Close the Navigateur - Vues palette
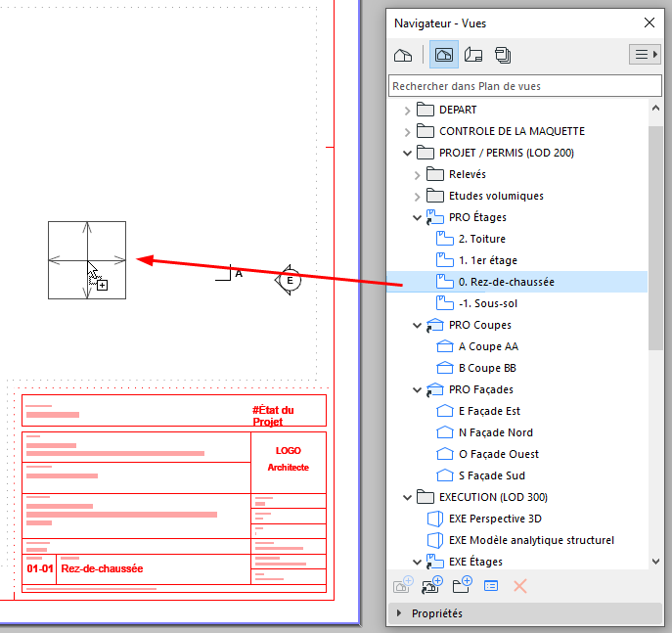Viewport: 672px width, 633px height. (x=650, y=23)
